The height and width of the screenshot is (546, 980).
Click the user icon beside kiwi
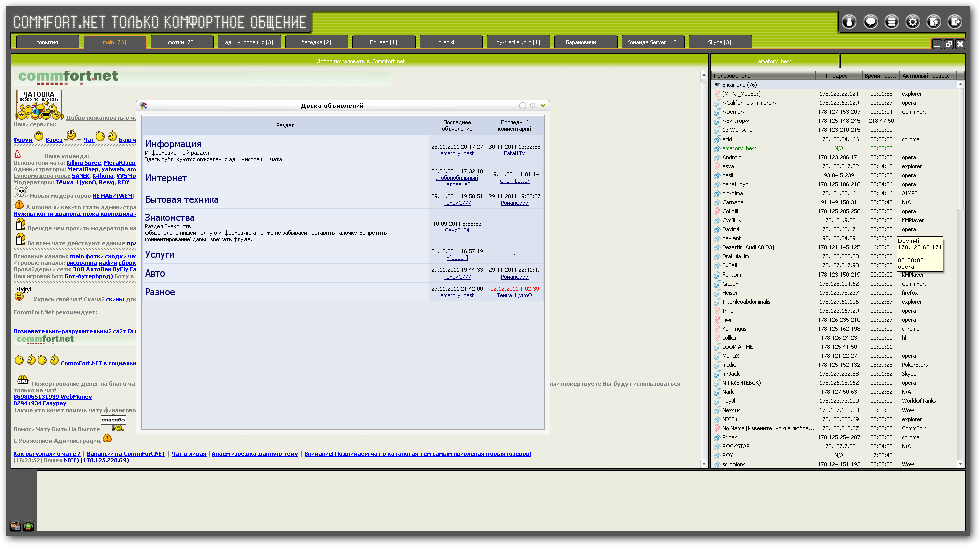tap(717, 320)
